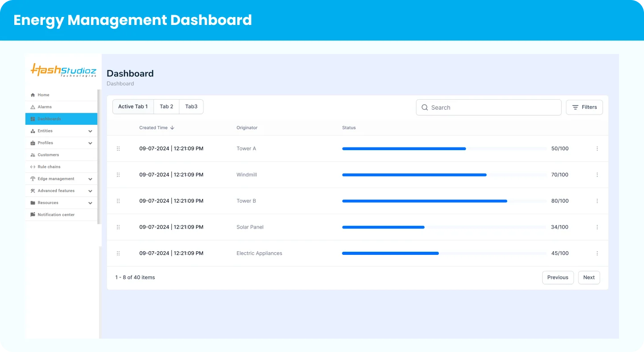This screenshot has height=352, width=644.
Task: Open Customers from the sidebar menu
Action: click(61, 155)
